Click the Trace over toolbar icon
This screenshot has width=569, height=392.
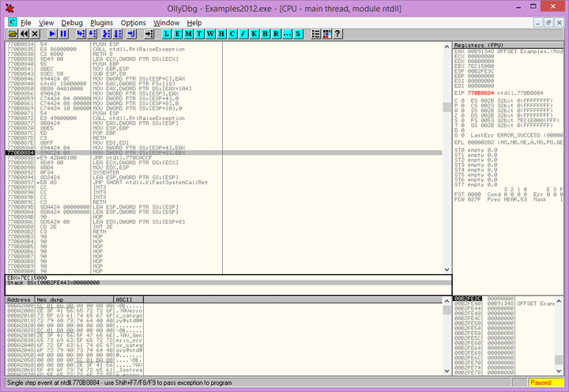118,34
